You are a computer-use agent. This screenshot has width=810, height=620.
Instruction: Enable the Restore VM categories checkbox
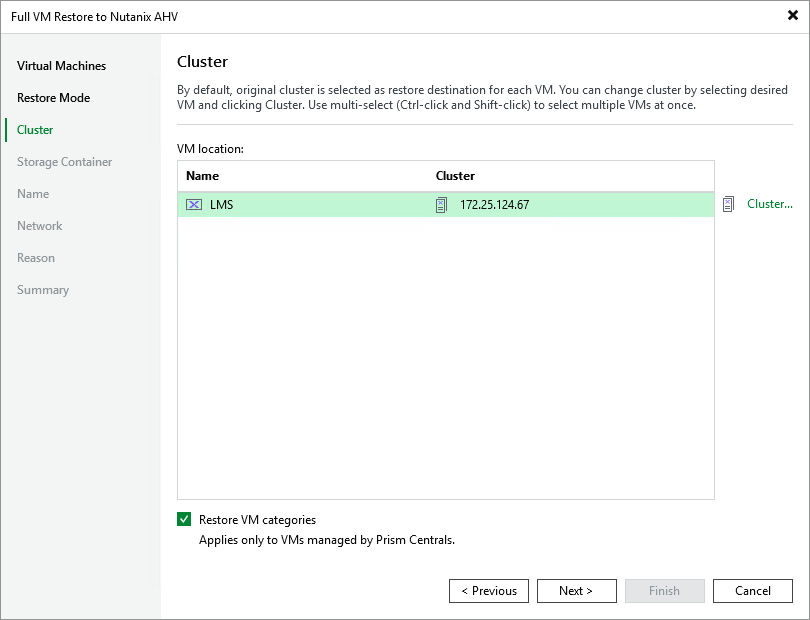pos(183,519)
